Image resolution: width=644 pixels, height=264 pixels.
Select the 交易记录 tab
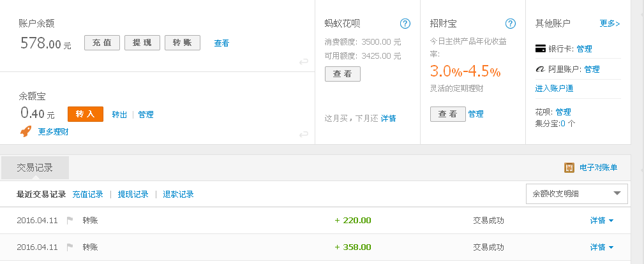[34, 168]
